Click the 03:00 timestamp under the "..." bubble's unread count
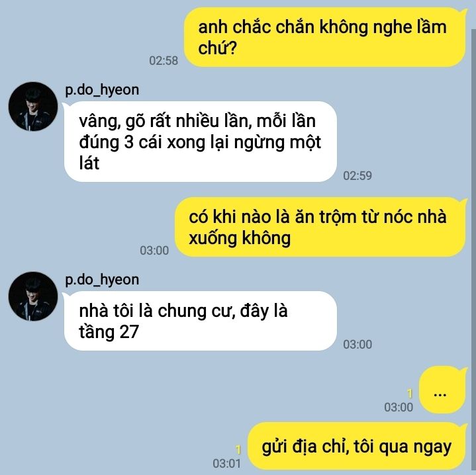The height and width of the screenshot is (475, 476). (x=399, y=408)
